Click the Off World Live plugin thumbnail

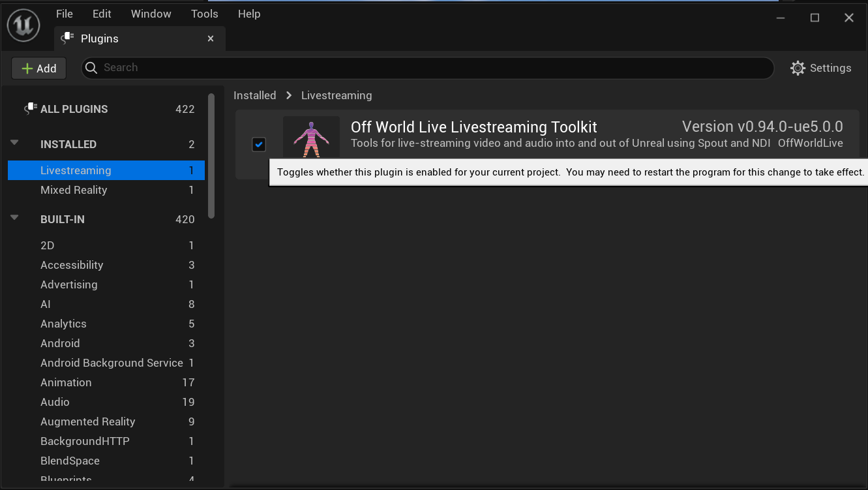(311, 138)
